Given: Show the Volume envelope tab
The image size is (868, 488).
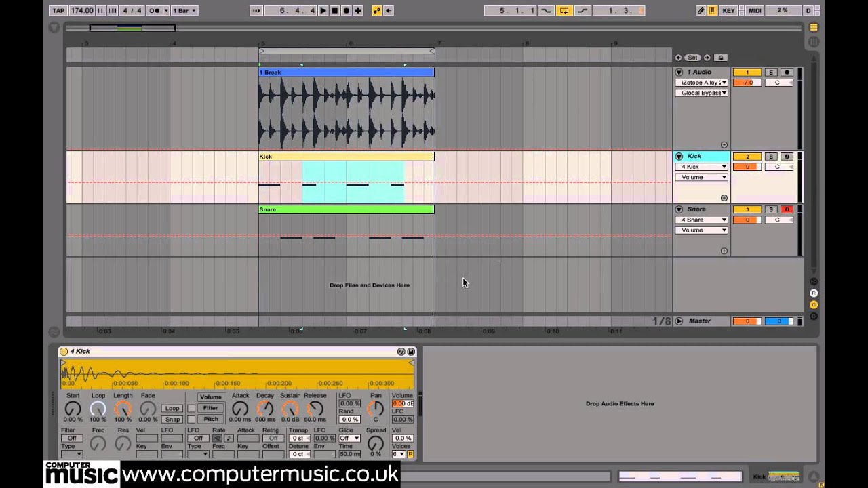Looking at the screenshot, I should (x=210, y=397).
